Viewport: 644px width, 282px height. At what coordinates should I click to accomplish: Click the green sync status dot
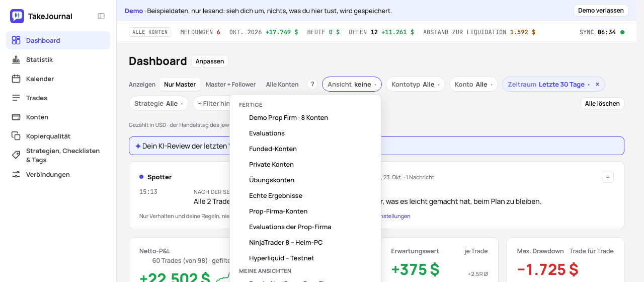pyautogui.click(x=622, y=32)
